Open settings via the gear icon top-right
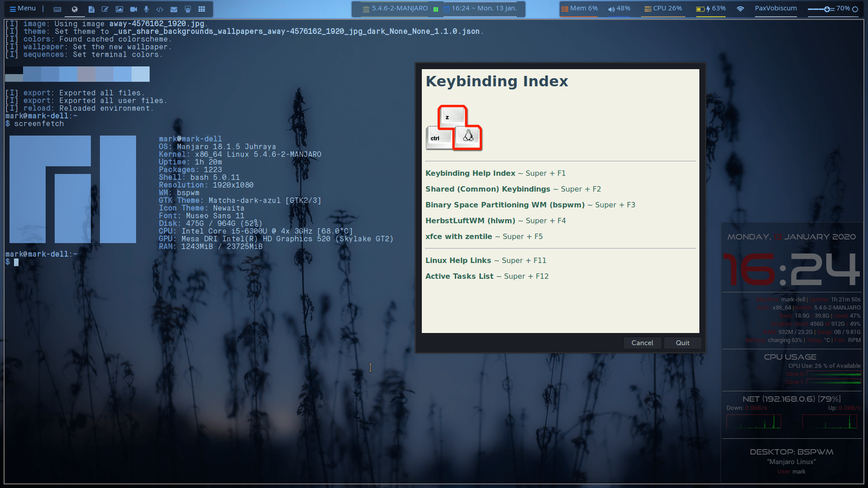The height and width of the screenshot is (488, 868). (856, 9)
